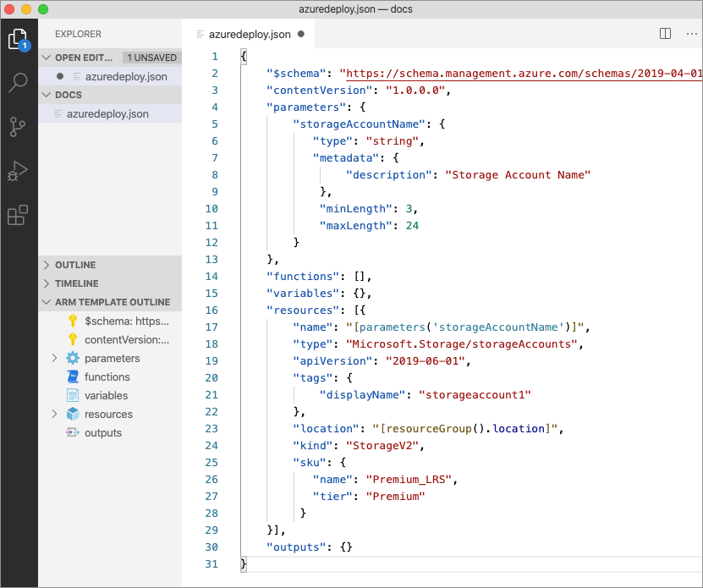This screenshot has height=588, width=703.
Task: Click the Split Editor Right icon
Action: click(666, 34)
